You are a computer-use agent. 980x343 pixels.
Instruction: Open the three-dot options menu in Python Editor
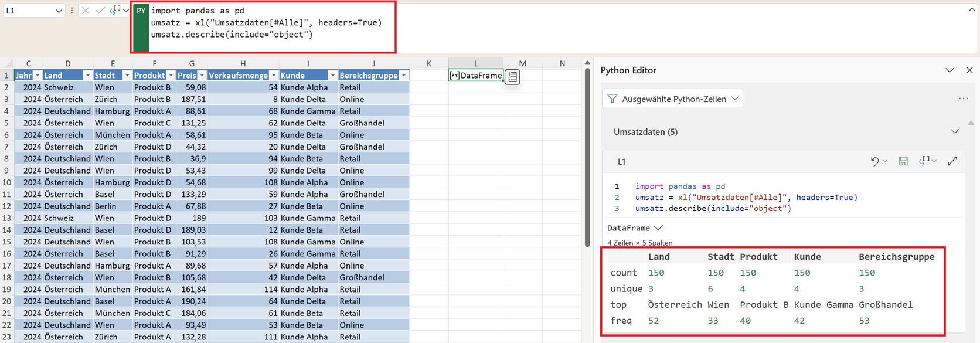coord(964,99)
